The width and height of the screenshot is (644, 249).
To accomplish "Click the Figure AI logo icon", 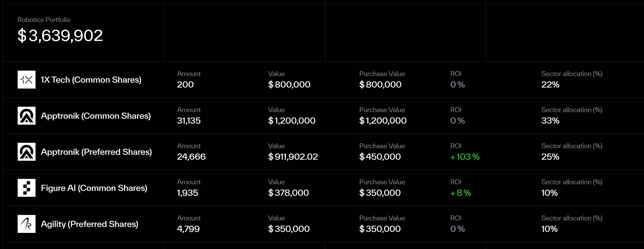I will coord(27,188).
